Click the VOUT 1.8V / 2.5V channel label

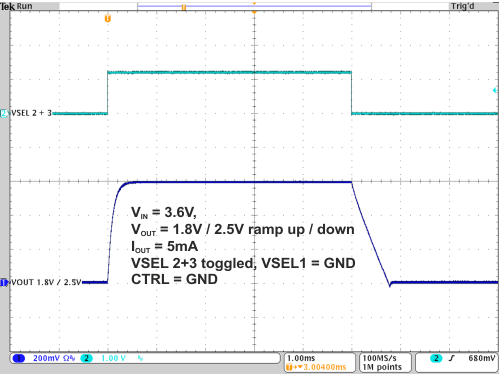click(46, 282)
